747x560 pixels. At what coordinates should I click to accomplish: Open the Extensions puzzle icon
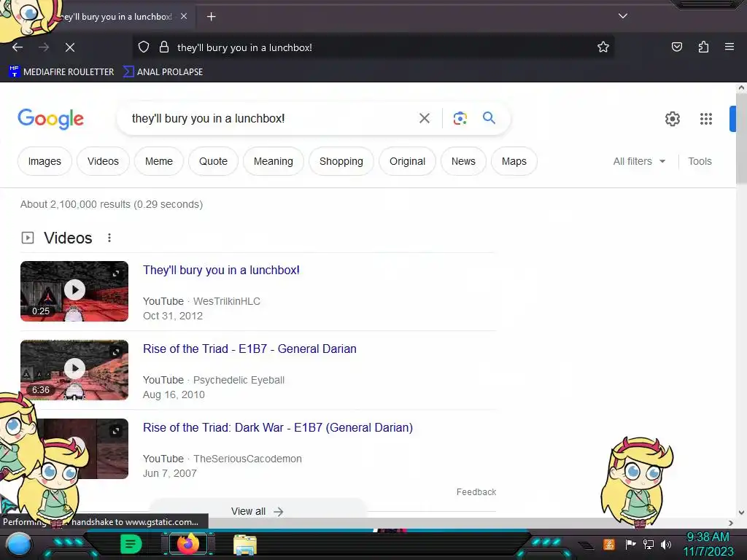click(703, 47)
